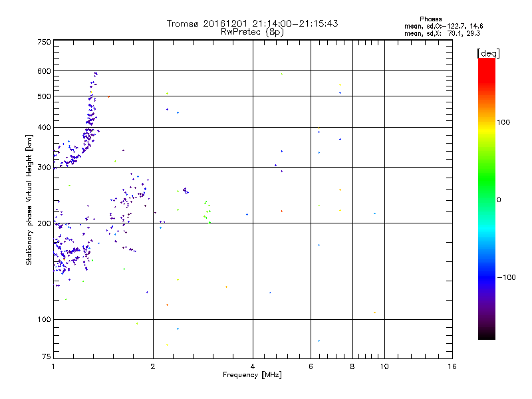
Task: Click the colorbar '-100' tick label
Action: coord(506,277)
